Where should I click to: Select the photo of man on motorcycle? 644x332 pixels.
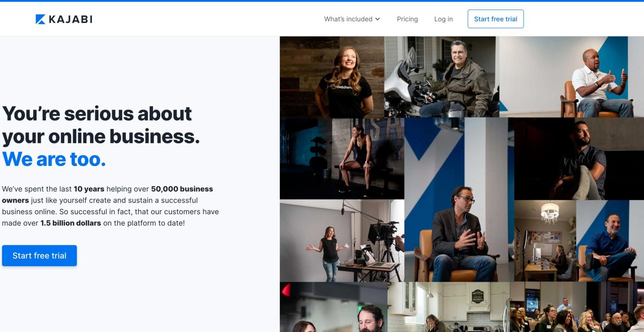(x=442, y=77)
